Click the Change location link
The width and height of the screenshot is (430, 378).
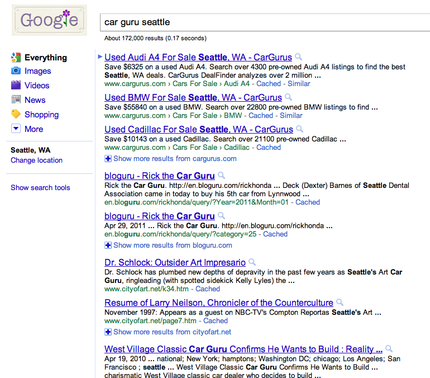coord(36,160)
